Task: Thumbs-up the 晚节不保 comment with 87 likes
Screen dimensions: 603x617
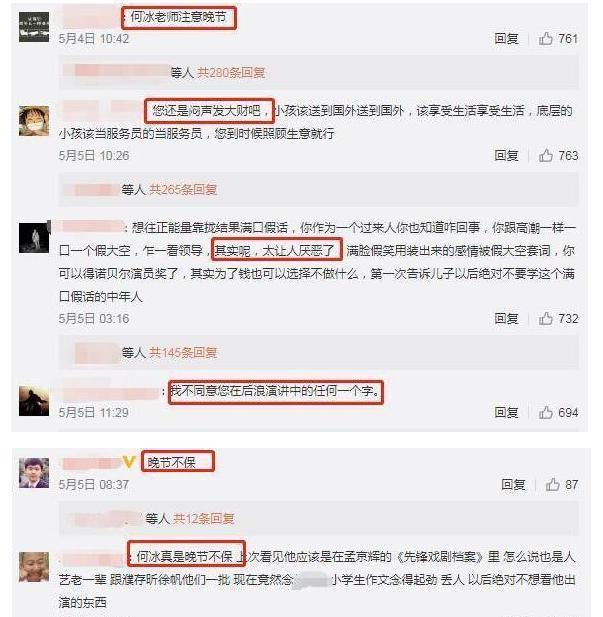Action: point(552,484)
